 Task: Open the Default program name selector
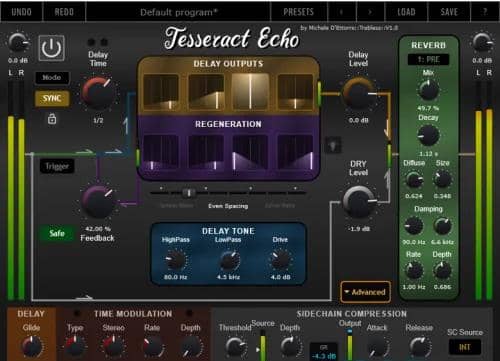[178, 12]
